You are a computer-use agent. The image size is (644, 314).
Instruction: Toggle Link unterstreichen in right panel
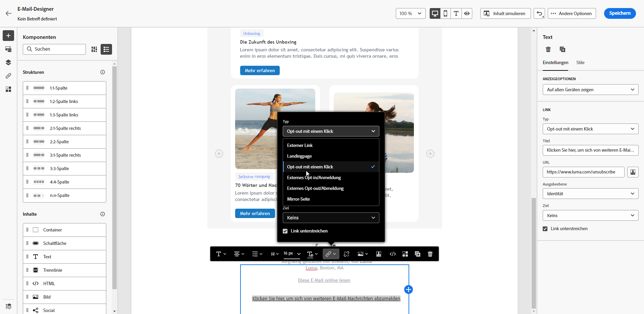click(x=545, y=229)
